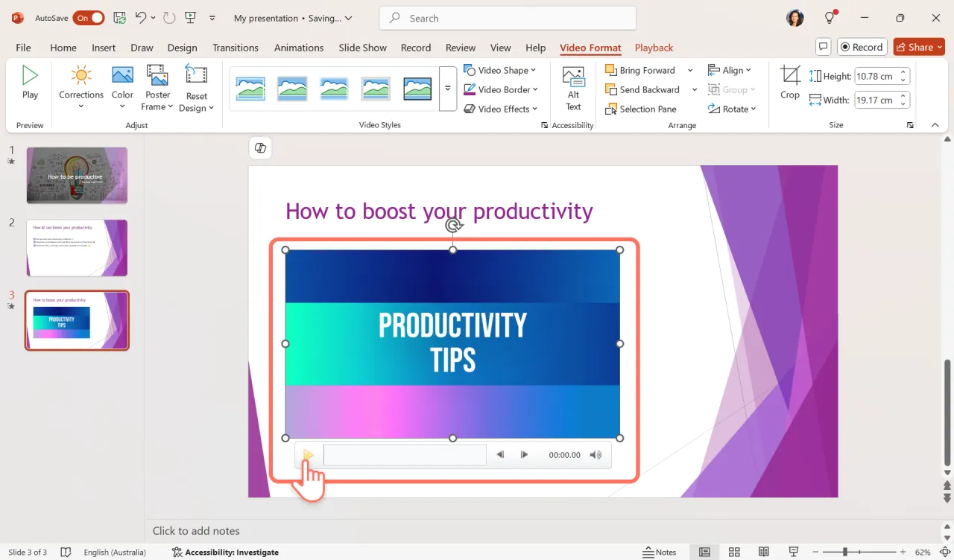Click the Share button
The width and height of the screenshot is (954, 560).
pyautogui.click(x=919, y=47)
